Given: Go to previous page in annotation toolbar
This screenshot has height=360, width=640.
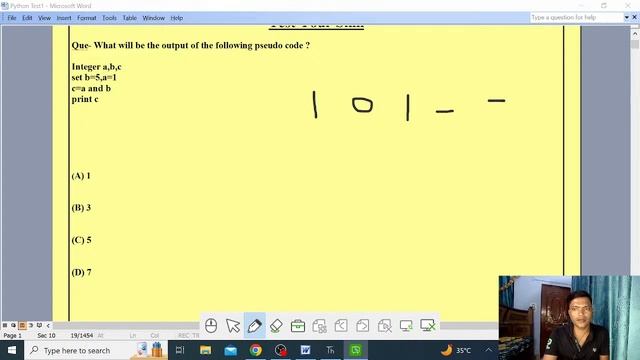Looking at the screenshot, I should (341, 326).
